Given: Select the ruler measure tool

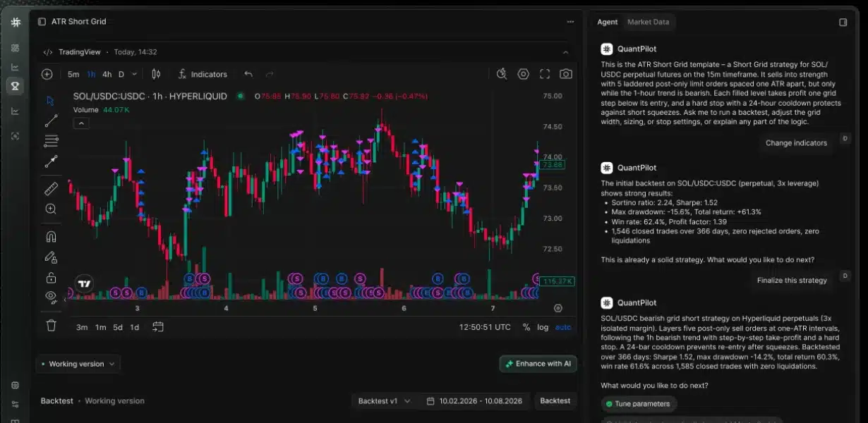Looking at the screenshot, I should point(51,188).
